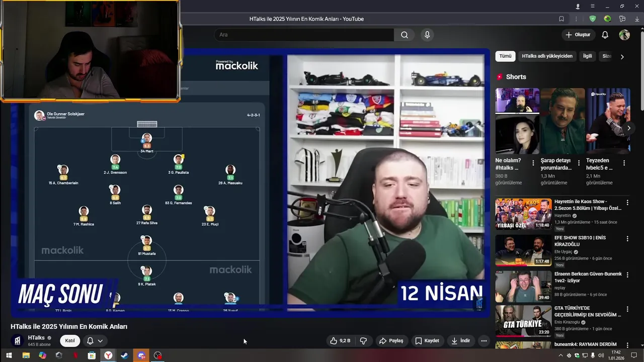Open the 'Elraenn Berkcan Güven-Bunemk' video title
This screenshot has width=644, height=362.
click(588, 278)
